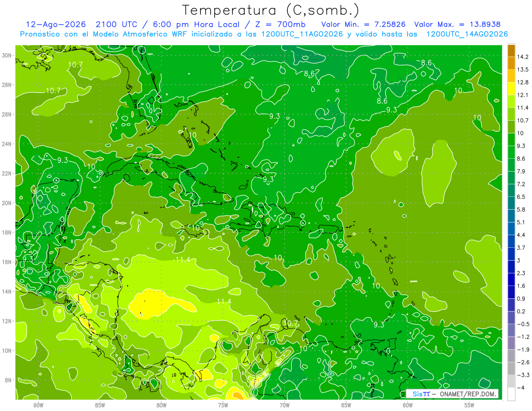Click the '80W' longitude axis label

(161, 405)
